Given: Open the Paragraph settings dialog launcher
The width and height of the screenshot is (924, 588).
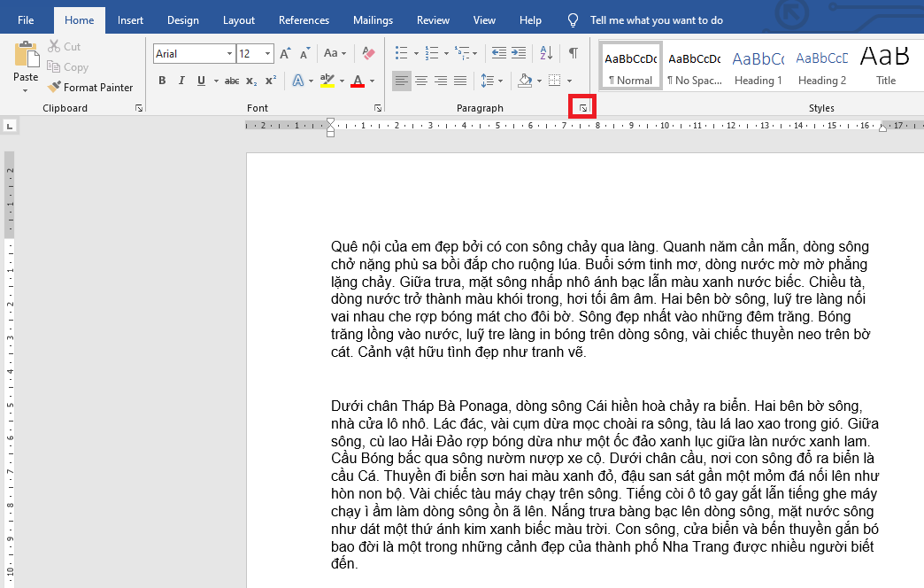Looking at the screenshot, I should pyautogui.click(x=582, y=108).
